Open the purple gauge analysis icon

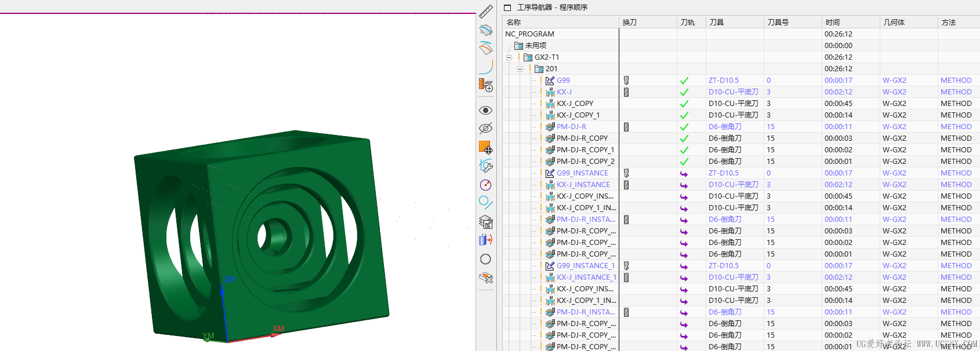[x=486, y=185]
